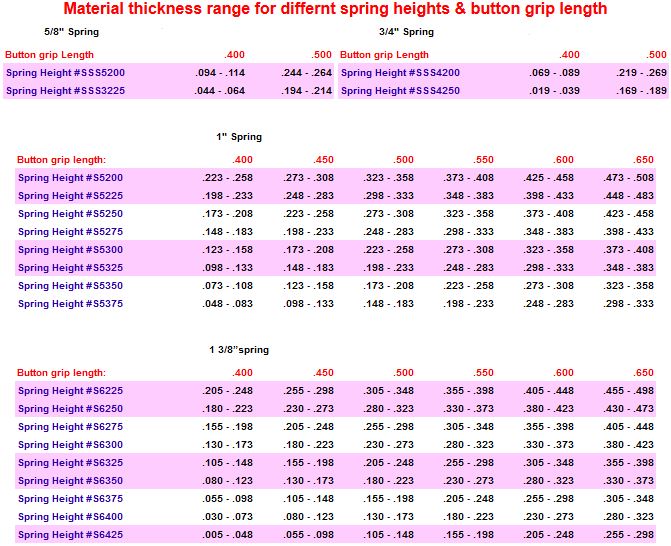Click Spring Height #SSS4250 label
Image resolution: width=671 pixels, height=546 pixels.
[400, 91]
